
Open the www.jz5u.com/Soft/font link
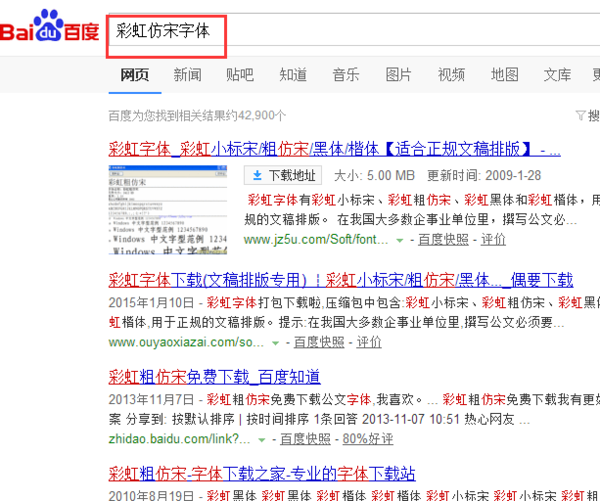point(316,240)
